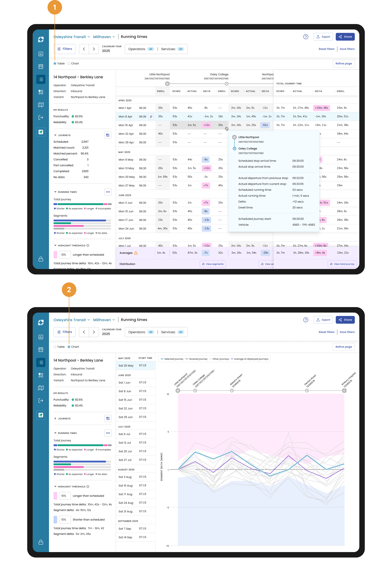This screenshot has height=561, width=392.
Task: Expand the collapsed JOURNEYS section in bottom panel
Action: click(x=55, y=419)
